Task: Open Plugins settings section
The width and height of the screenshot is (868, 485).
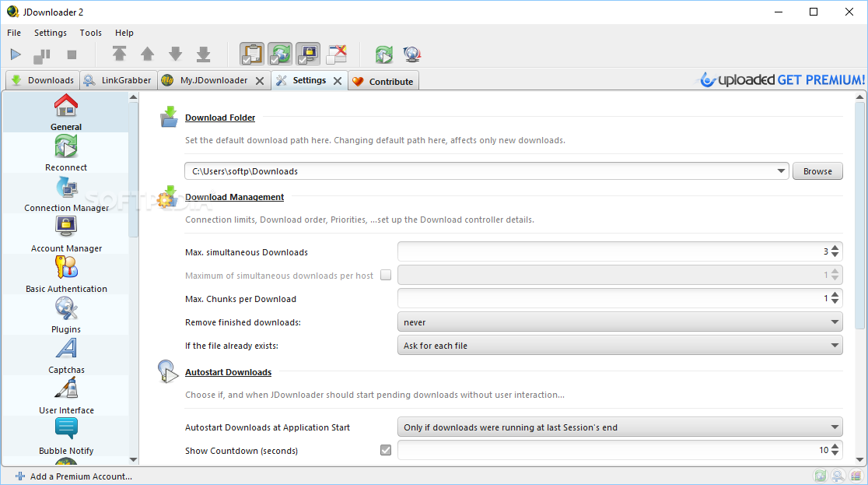Action: coord(66,315)
